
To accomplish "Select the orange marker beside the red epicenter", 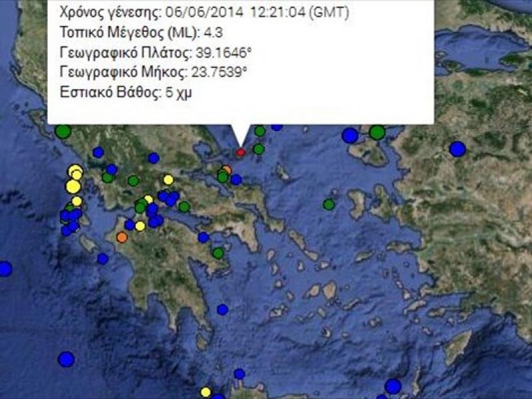I will coord(226,170).
